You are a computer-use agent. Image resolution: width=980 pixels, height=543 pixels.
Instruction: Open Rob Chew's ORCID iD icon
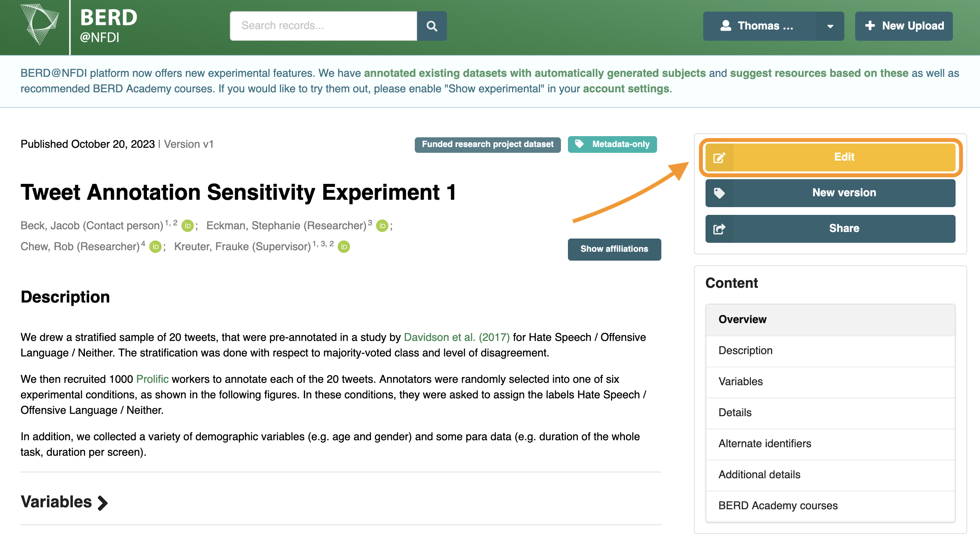(155, 247)
